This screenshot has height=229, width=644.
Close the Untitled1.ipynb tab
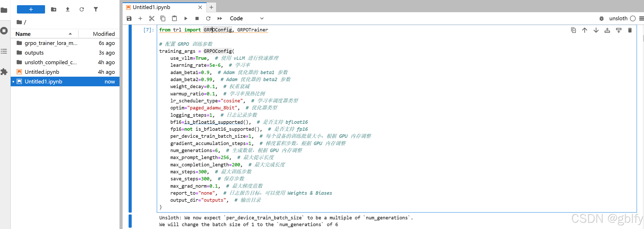[200, 7]
